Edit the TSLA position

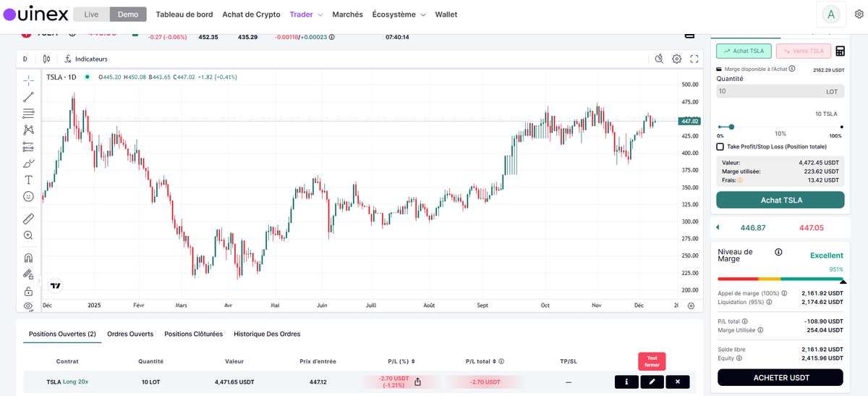tap(652, 382)
